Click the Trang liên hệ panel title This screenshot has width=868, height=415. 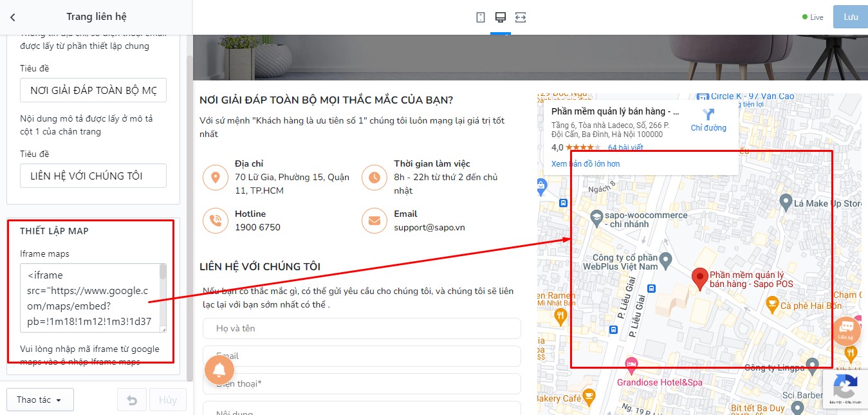tap(97, 17)
